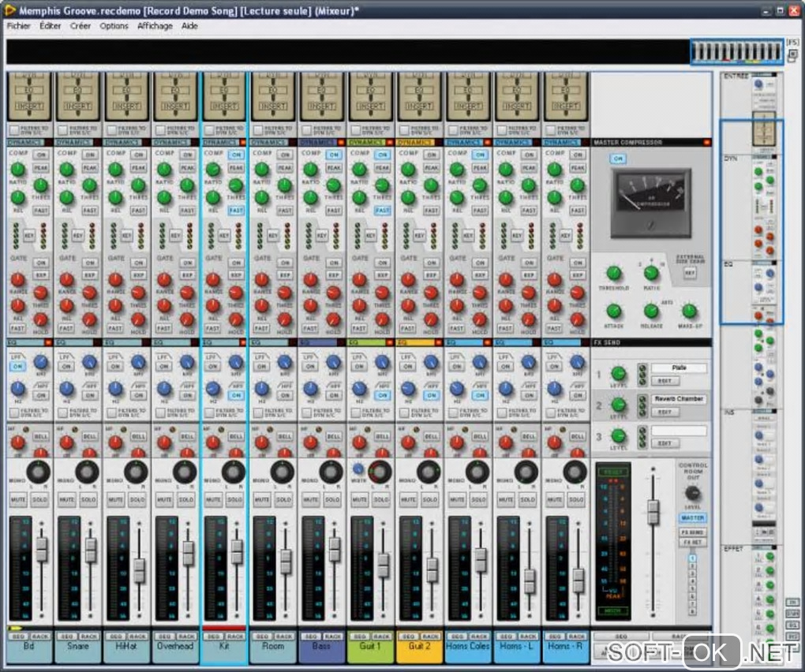805x672 pixels.
Task: Click the master volume fader handle
Action: coord(653,512)
